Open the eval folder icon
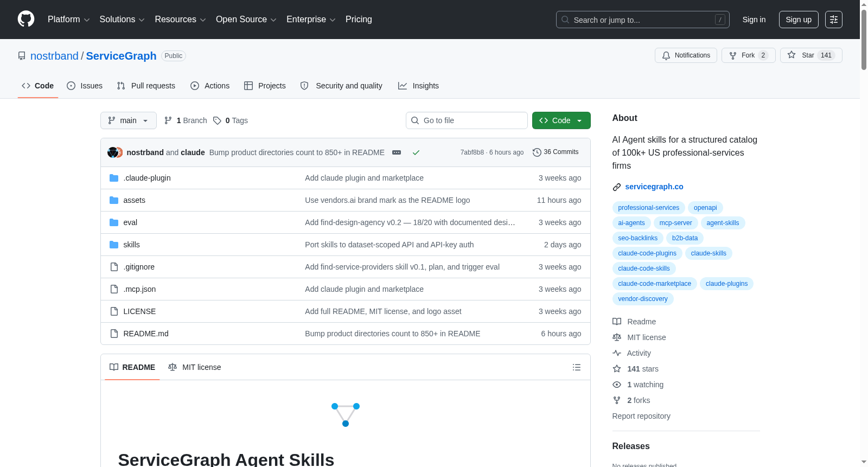This screenshot has height=467, width=868. coord(114,222)
